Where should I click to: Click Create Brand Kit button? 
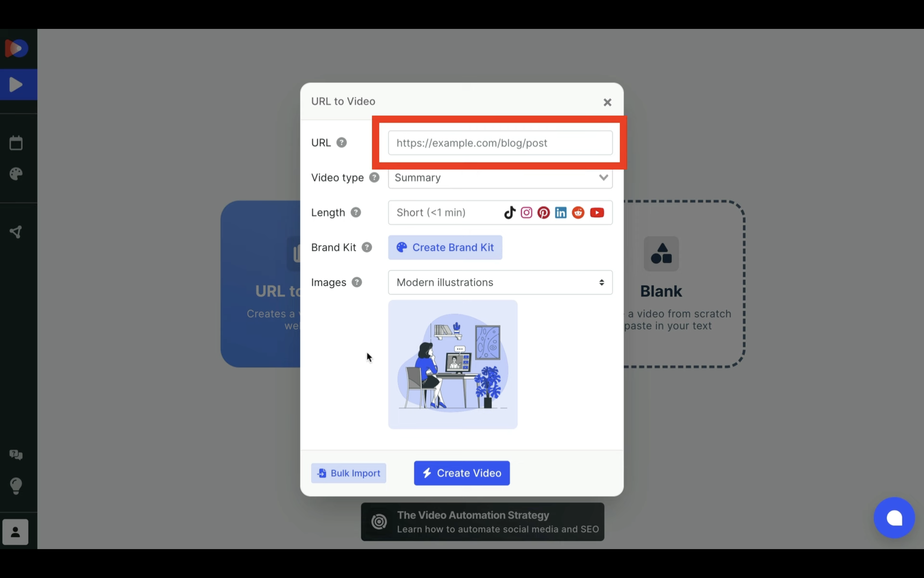(x=445, y=247)
